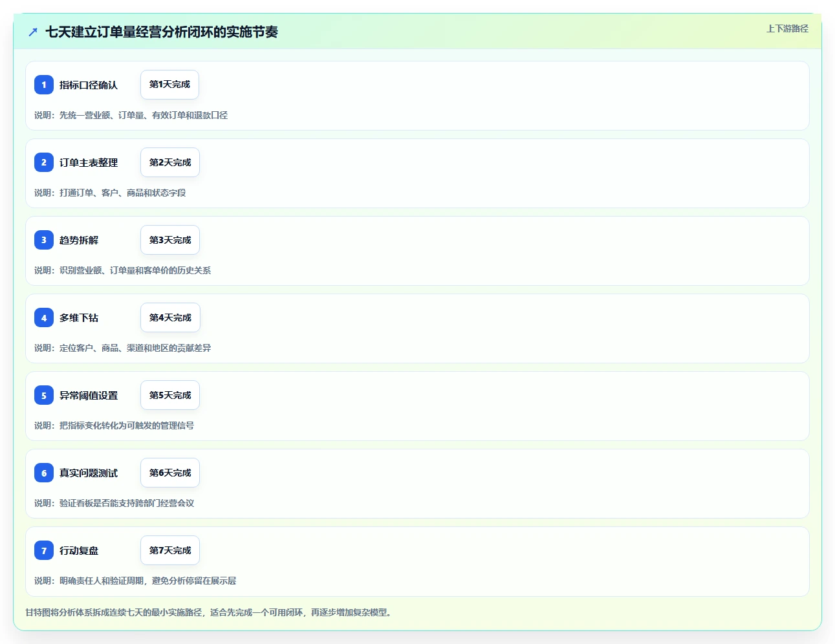Viewport: 835px width, 644px height.
Task: Click description 识别营业额、订单量和客单价的历史关系
Action: click(135, 270)
